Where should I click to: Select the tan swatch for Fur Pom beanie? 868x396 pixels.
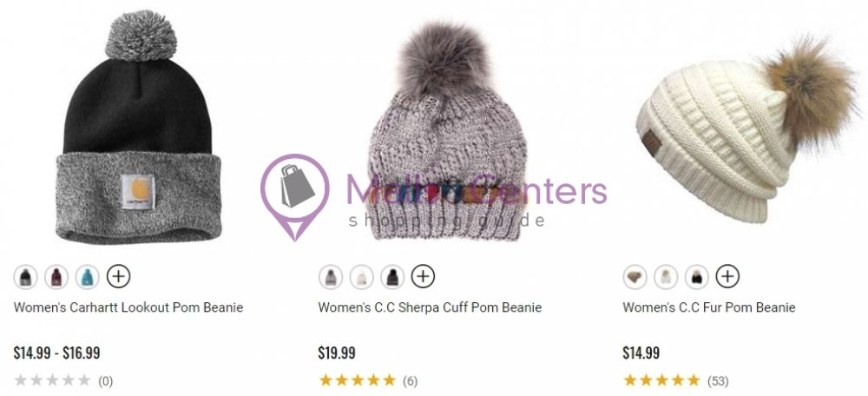click(635, 276)
